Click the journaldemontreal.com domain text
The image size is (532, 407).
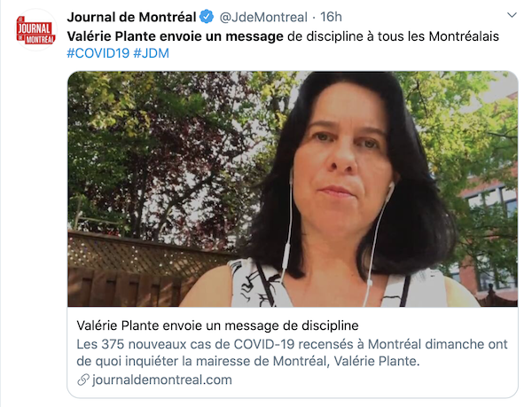tap(162, 380)
